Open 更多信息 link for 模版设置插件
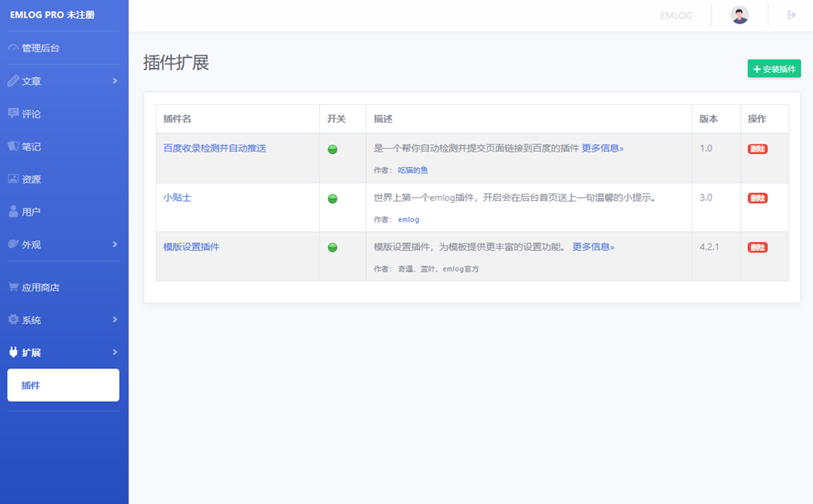 point(593,247)
